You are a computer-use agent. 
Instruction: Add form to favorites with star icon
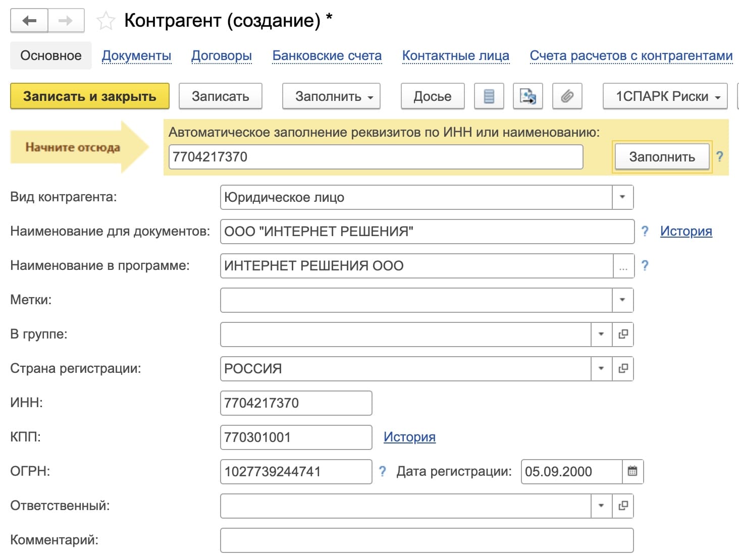105,21
